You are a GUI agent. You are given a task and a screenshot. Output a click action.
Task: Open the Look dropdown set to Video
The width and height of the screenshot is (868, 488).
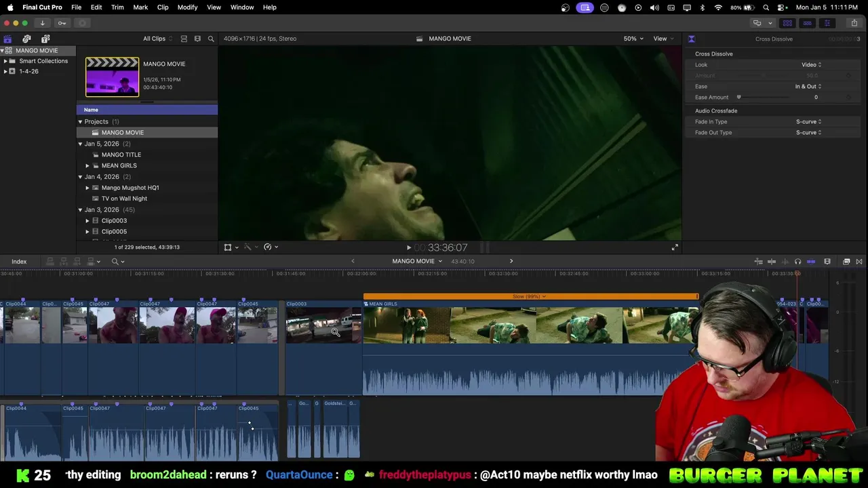tap(811, 65)
